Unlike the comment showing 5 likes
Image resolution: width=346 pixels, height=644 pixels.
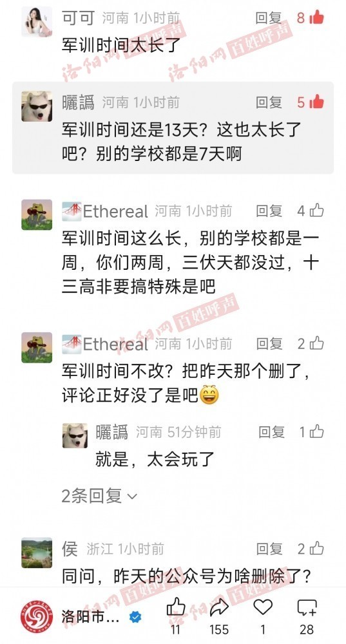pyautogui.click(x=316, y=102)
